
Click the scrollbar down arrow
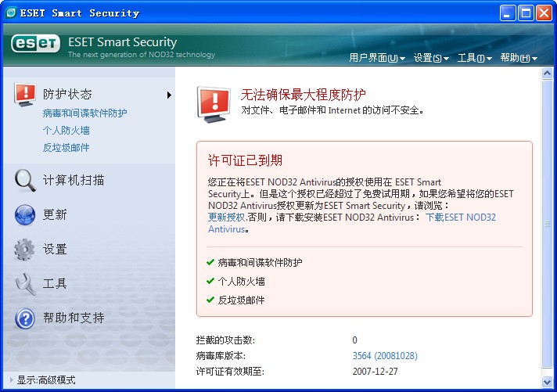coord(547,382)
